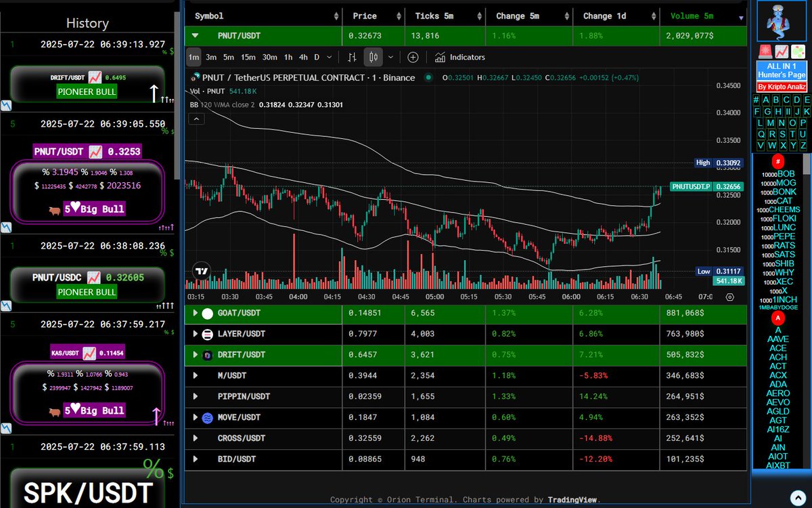Click chart icon beside PNUT/USDT 0.3253 card
The width and height of the screenshot is (812, 508).
click(95, 152)
